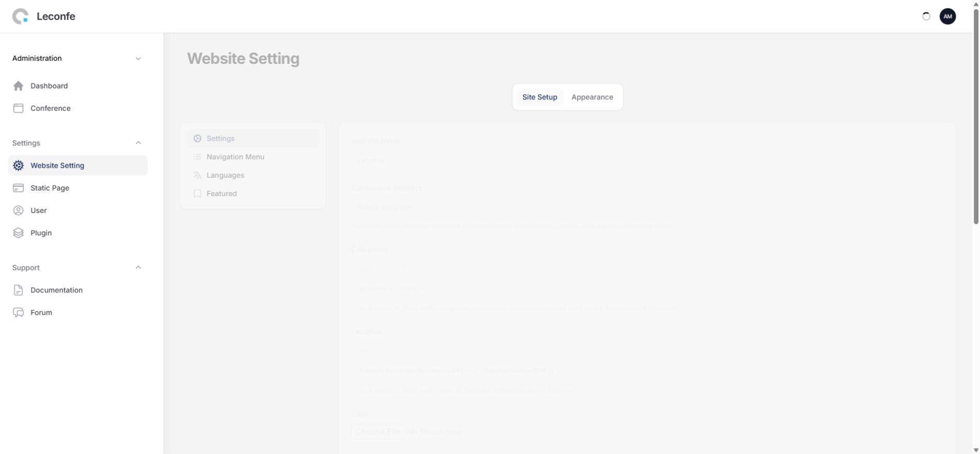The width and height of the screenshot is (980, 454).
Task: Expand the Administration dropdown
Action: click(x=78, y=58)
